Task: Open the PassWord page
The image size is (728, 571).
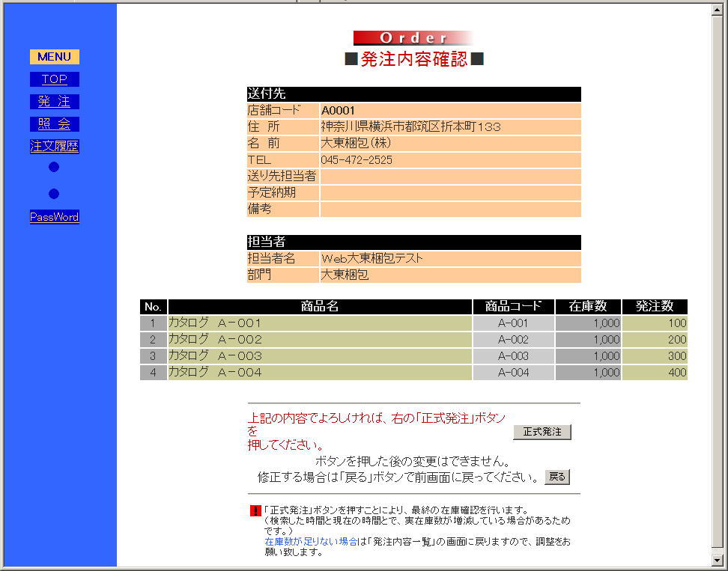Action: pos(54,217)
